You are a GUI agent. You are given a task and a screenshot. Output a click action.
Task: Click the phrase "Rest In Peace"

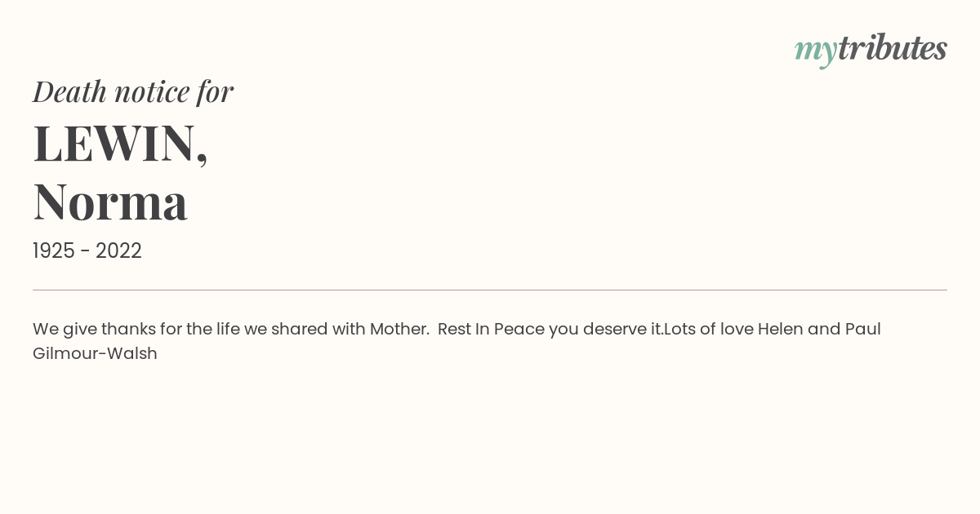pos(491,330)
